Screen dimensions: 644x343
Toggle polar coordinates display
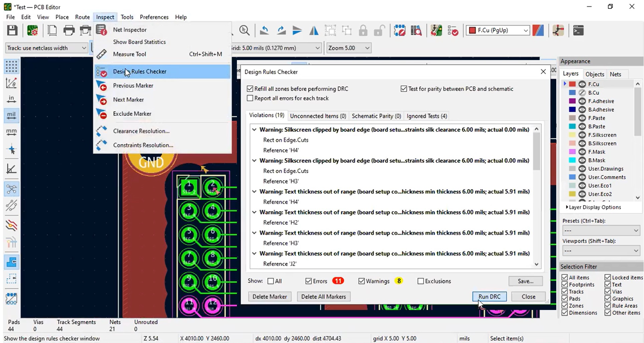point(11,83)
